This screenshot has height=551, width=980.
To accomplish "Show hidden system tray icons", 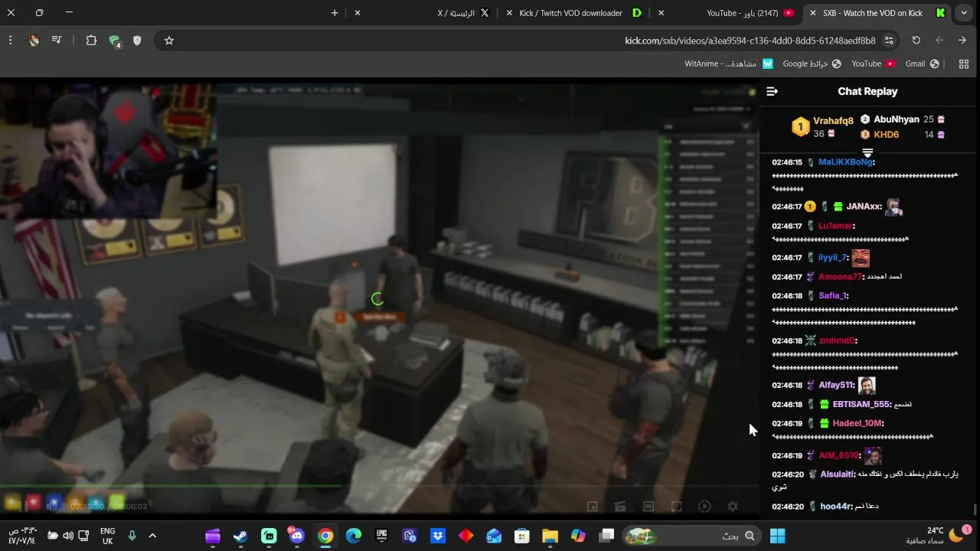I will tap(152, 536).
